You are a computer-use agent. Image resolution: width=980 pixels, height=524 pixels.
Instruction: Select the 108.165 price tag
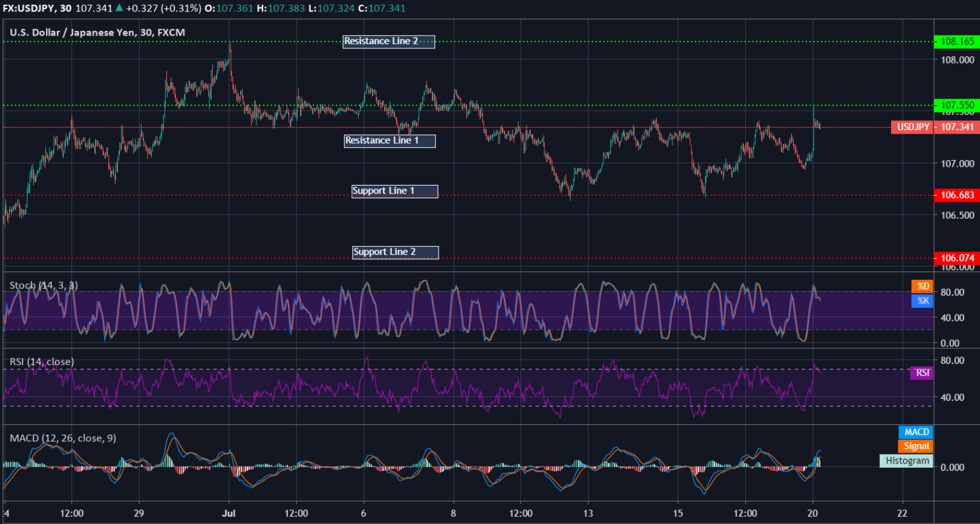[956, 42]
